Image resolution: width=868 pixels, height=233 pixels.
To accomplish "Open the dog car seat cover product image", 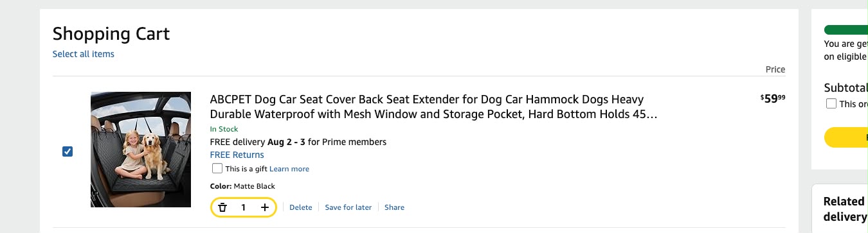I will coord(141,150).
